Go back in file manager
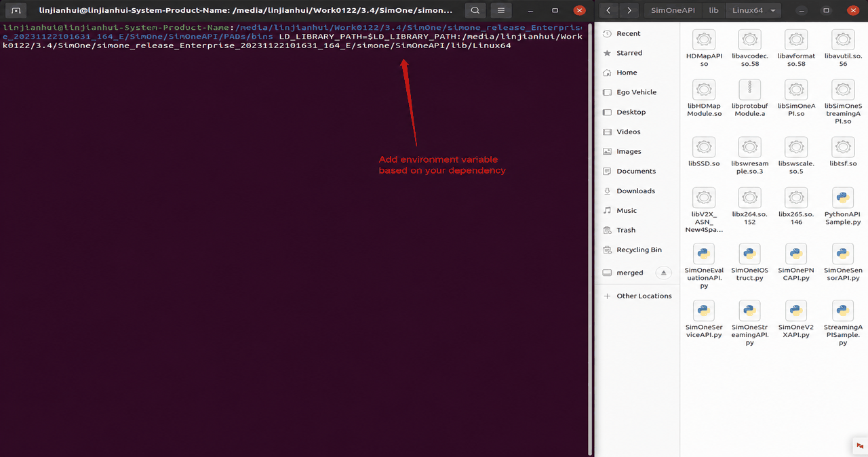Image resolution: width=868 pixels, height=457 pixels. click(608, 10)
